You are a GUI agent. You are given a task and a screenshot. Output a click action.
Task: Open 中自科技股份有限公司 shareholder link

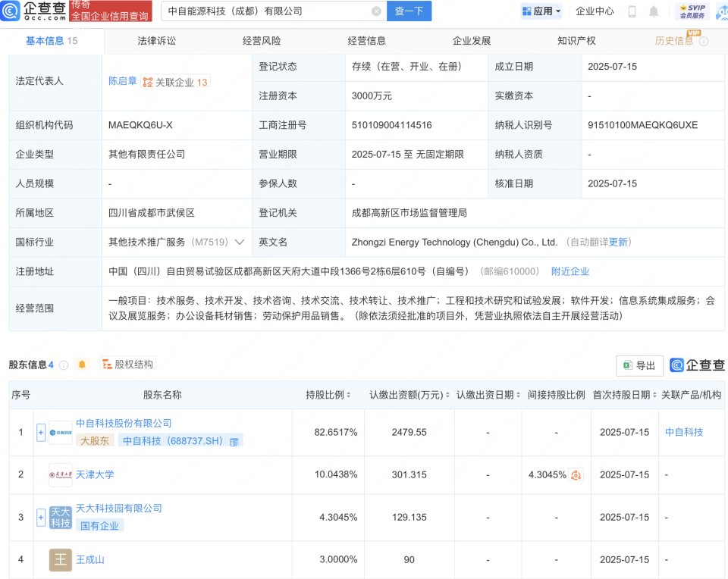click(x=124, y=423)
